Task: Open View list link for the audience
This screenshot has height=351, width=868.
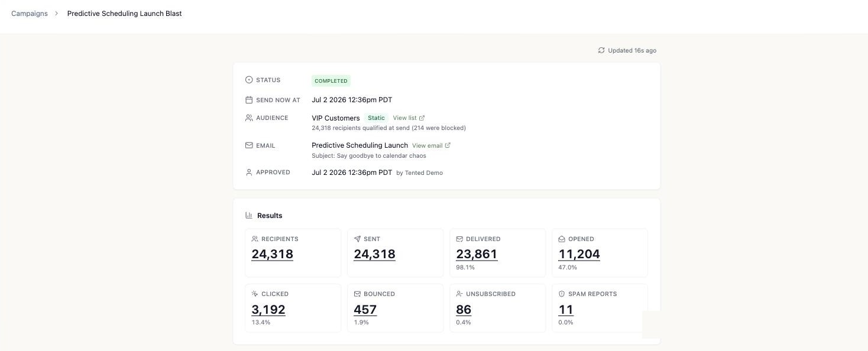Action: coord(409,118)
